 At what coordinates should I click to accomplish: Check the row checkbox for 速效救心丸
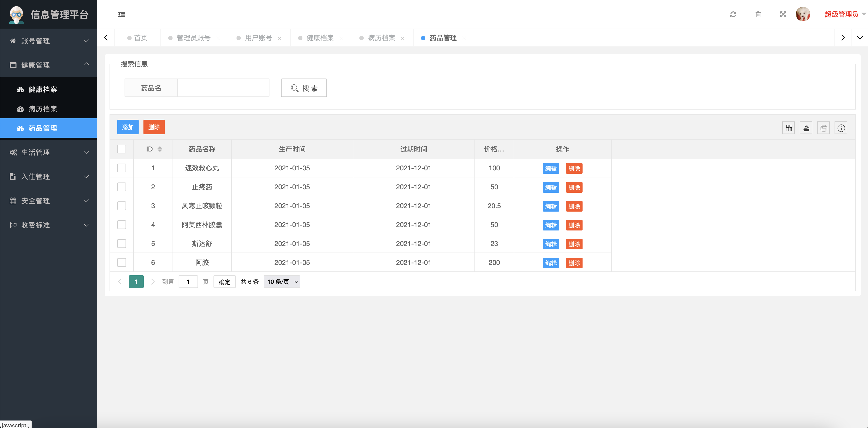(122, 168)
